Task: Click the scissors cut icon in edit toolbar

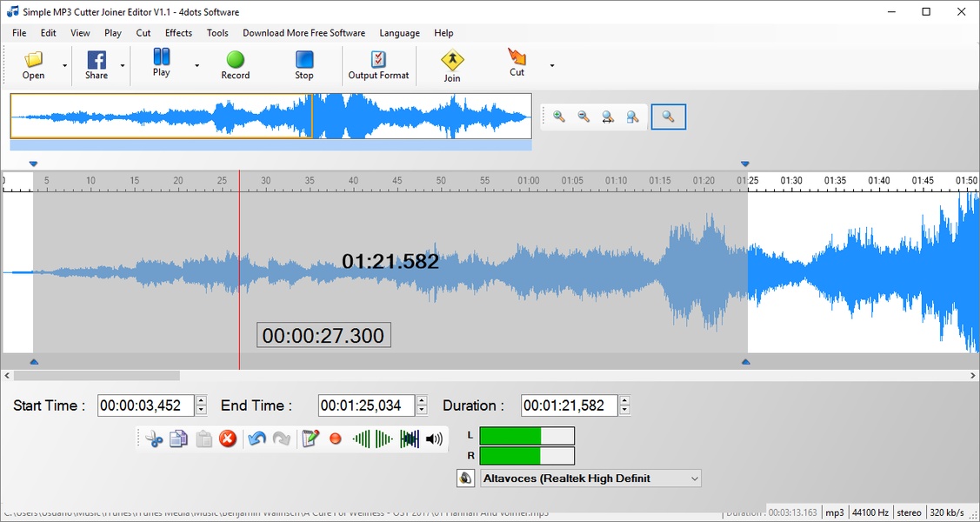Action: pos(155,439)
